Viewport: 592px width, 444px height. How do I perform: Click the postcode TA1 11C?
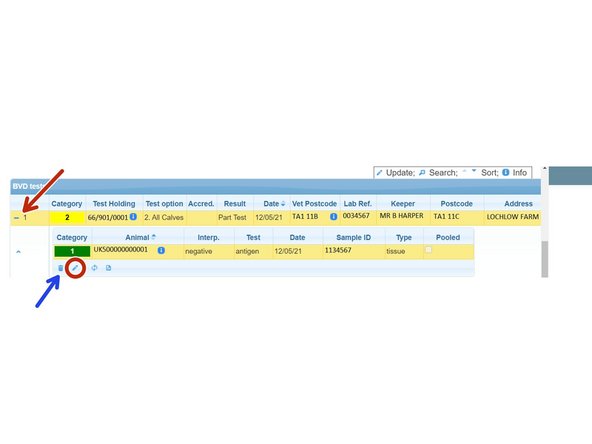point(446,216)
